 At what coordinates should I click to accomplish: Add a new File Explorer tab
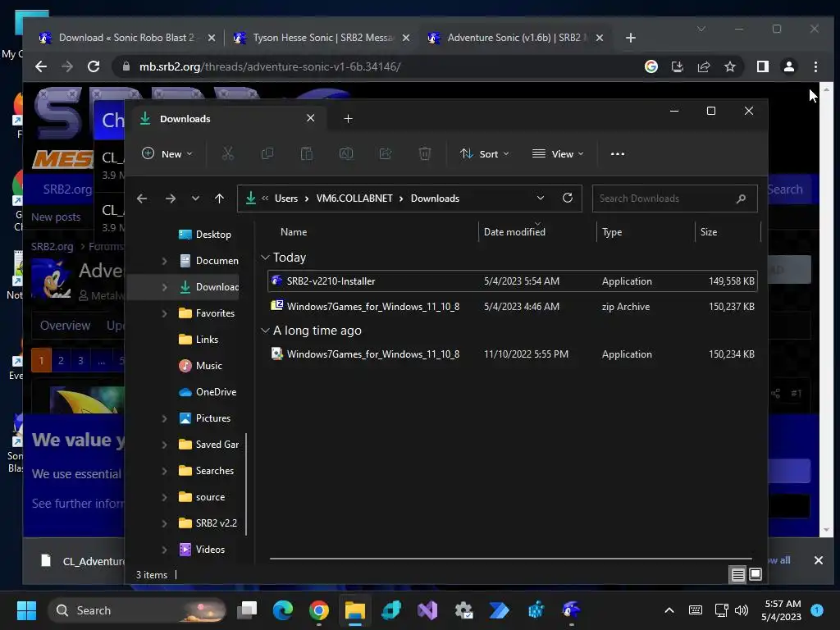pos(348,118)
